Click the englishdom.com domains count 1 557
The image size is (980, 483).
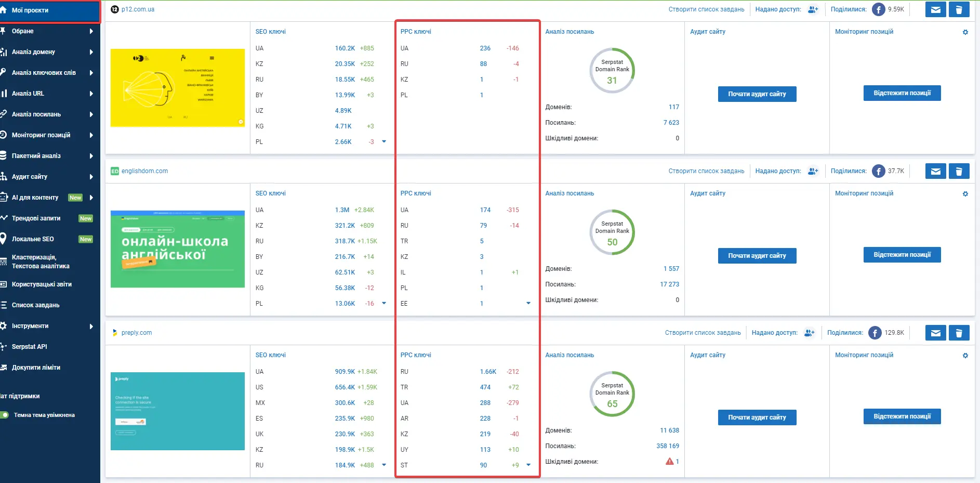pos(671,269)
